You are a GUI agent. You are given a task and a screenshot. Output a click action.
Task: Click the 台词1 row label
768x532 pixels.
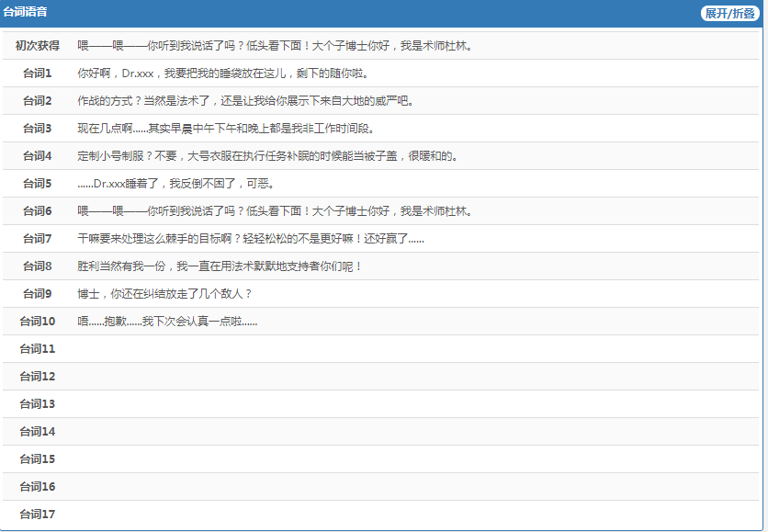coord(38,74)
